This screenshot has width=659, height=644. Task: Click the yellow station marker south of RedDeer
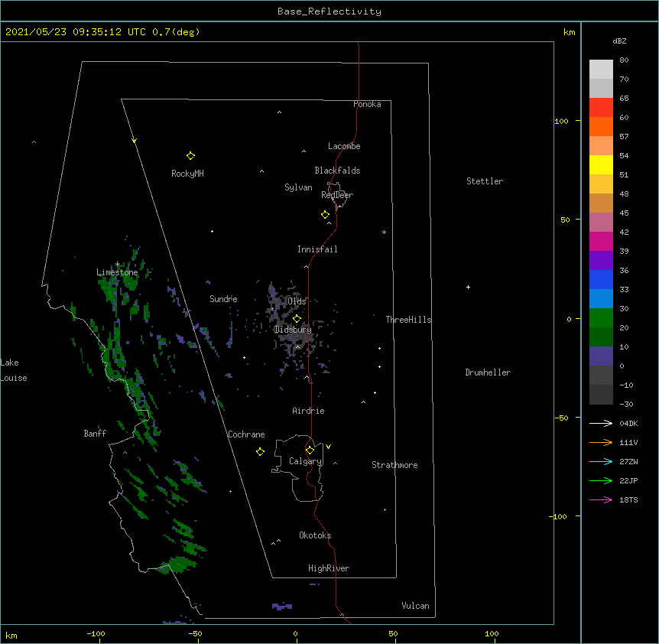325,215
